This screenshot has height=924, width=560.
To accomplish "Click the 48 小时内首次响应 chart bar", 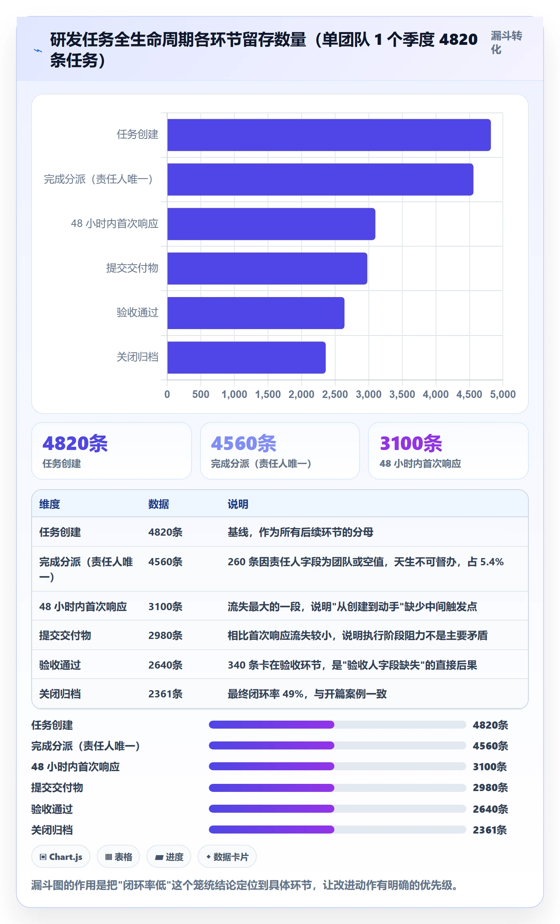I will (x=271, y=224).
